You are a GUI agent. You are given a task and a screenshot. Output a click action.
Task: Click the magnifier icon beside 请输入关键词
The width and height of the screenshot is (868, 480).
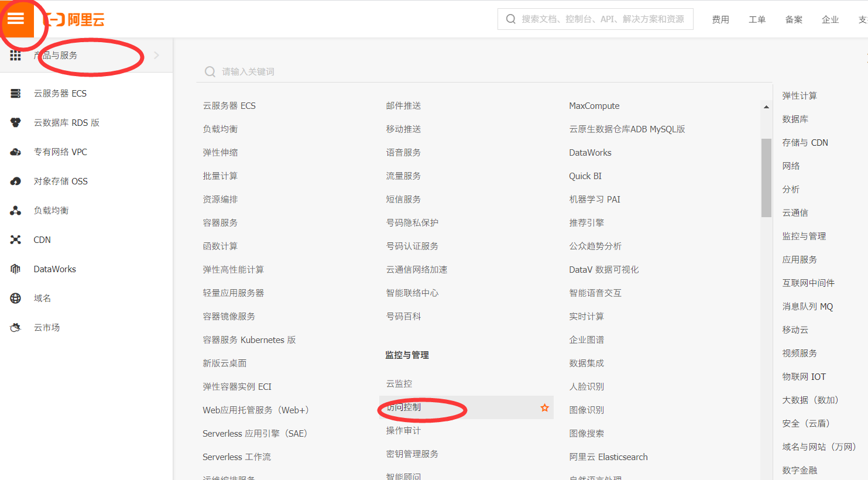coord(210,72)
